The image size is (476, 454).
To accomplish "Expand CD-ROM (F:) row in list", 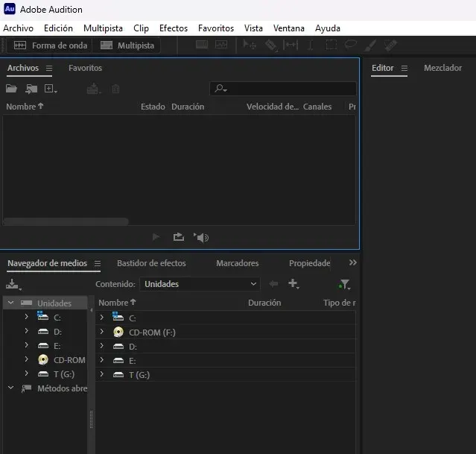I will coord(102,332).
